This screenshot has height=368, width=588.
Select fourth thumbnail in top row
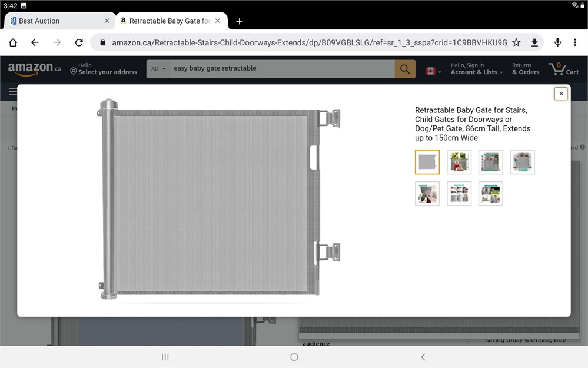(x=523, y=162)
